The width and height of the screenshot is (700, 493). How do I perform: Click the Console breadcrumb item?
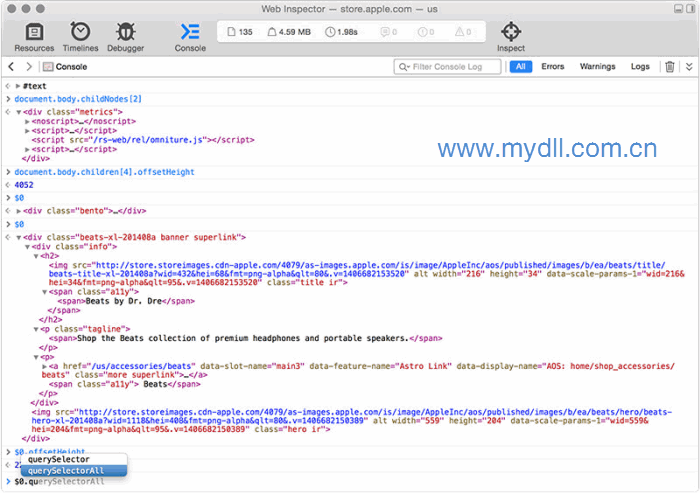point(65,67)
